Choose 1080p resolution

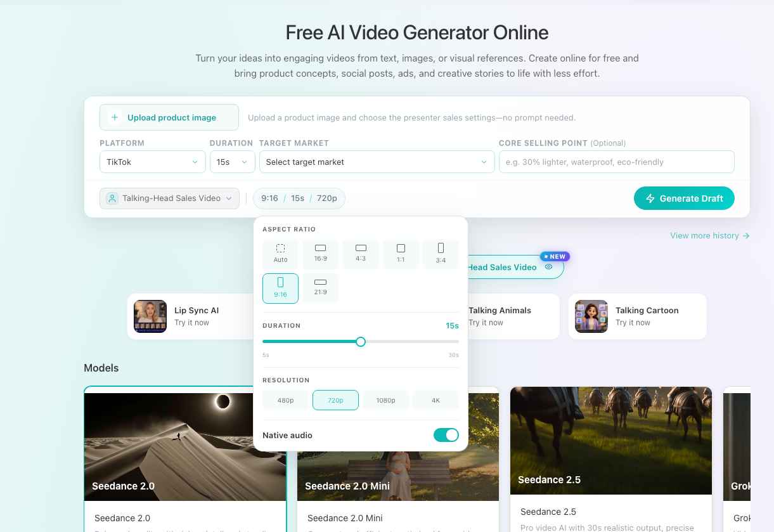coord(385,400)
